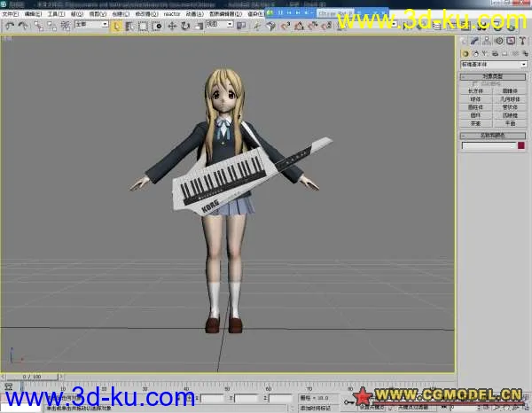The height and width of the screenshot is (413, 532).
Task: Select the Unlink Selection tool
Action: point(51,26)
